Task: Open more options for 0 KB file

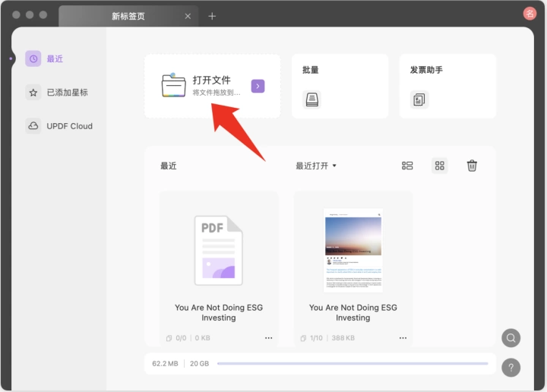Action: (269, 338)
